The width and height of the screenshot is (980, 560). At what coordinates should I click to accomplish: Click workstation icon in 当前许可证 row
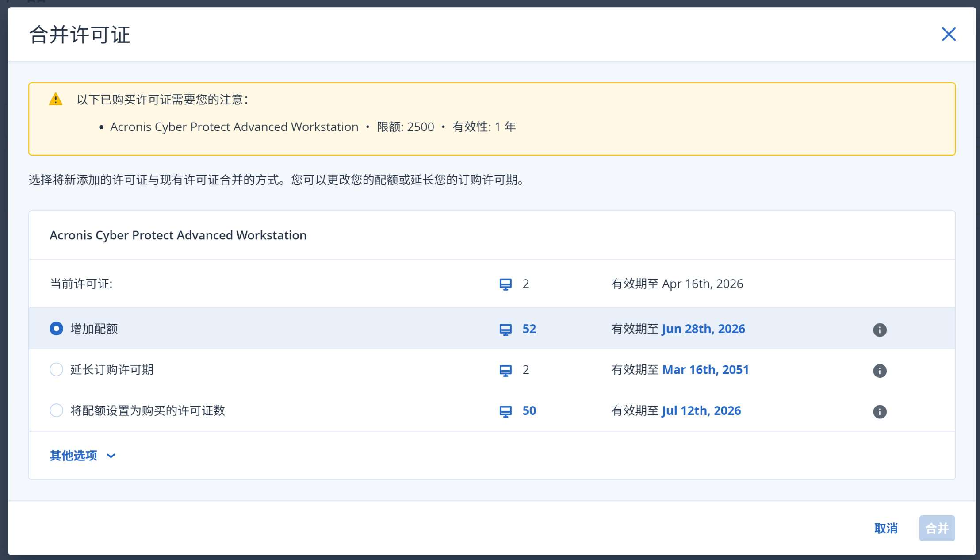click(505, 284)
